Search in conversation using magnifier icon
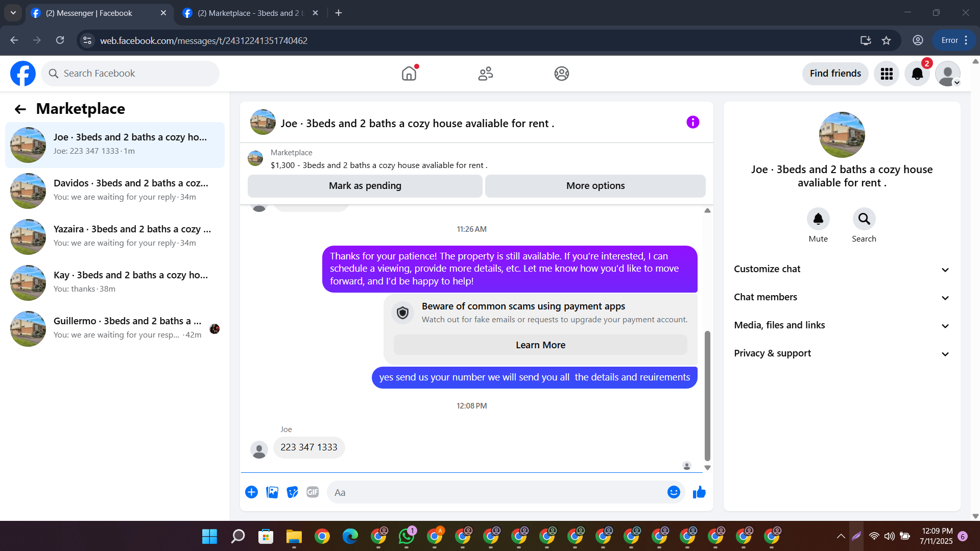 864,219
